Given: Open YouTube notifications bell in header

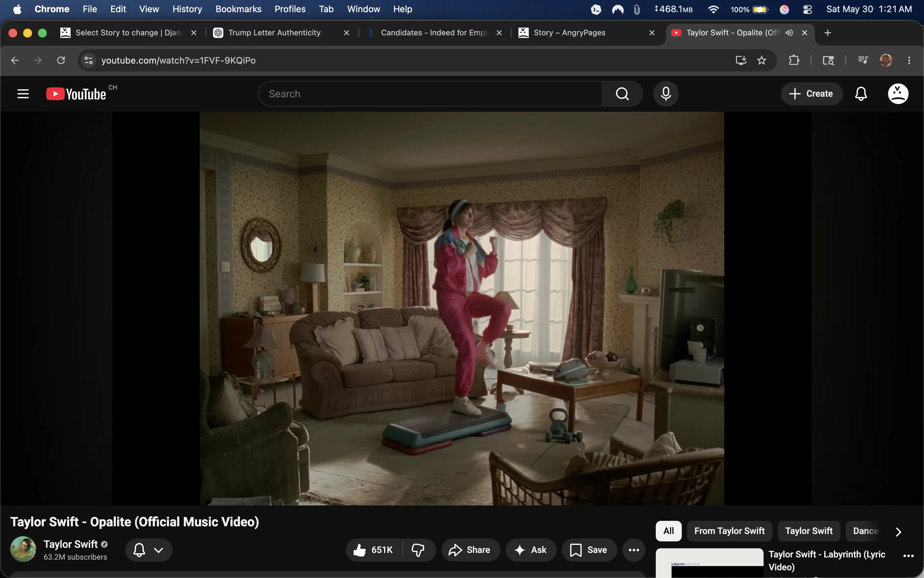Looking at the screenshot, I should (861, 94).
